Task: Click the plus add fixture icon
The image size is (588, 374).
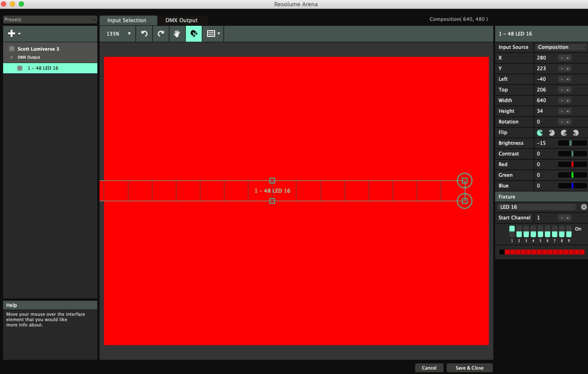Action: click(12, 33)
